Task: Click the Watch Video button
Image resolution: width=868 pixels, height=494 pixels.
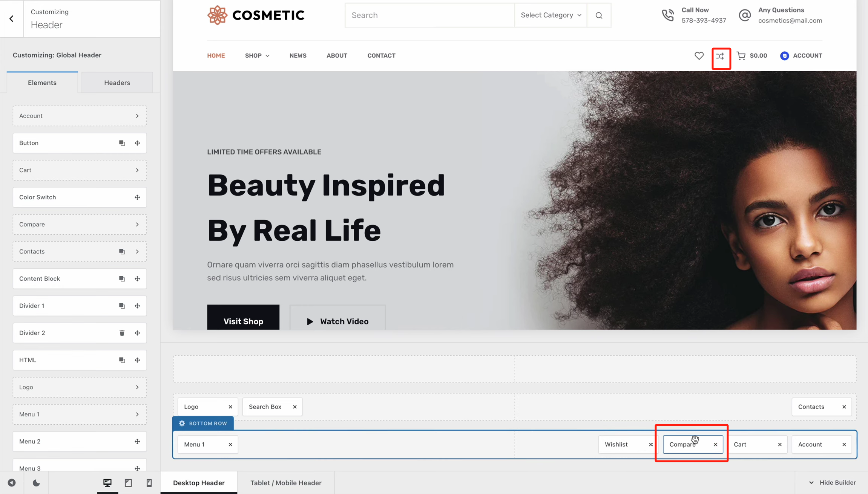Action: pos(337,321)
